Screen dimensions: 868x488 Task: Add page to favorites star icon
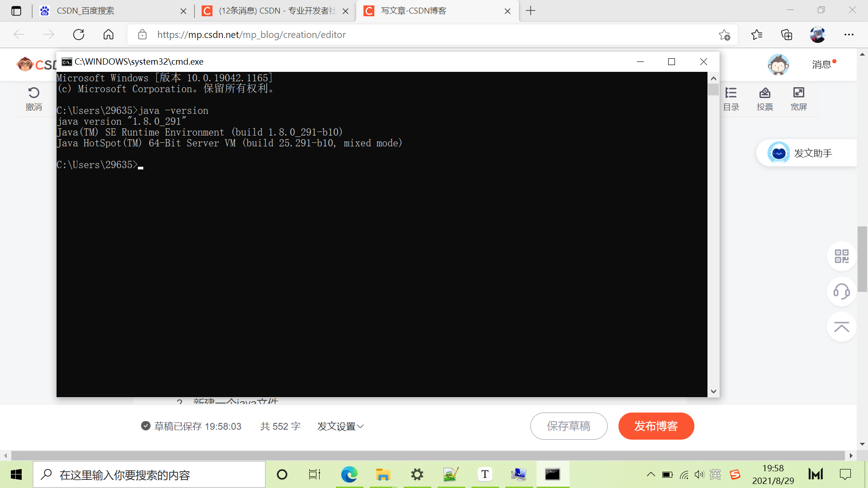(724, 35)
